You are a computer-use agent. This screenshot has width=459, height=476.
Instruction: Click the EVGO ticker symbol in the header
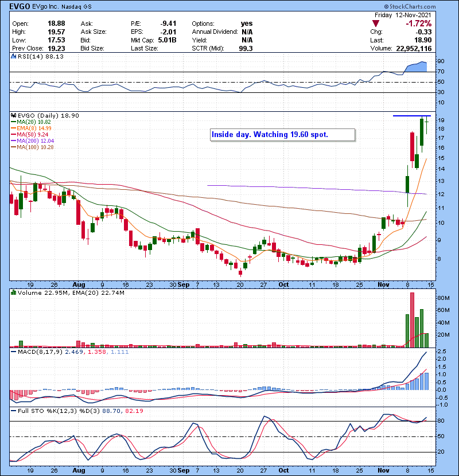pos(20,6)
